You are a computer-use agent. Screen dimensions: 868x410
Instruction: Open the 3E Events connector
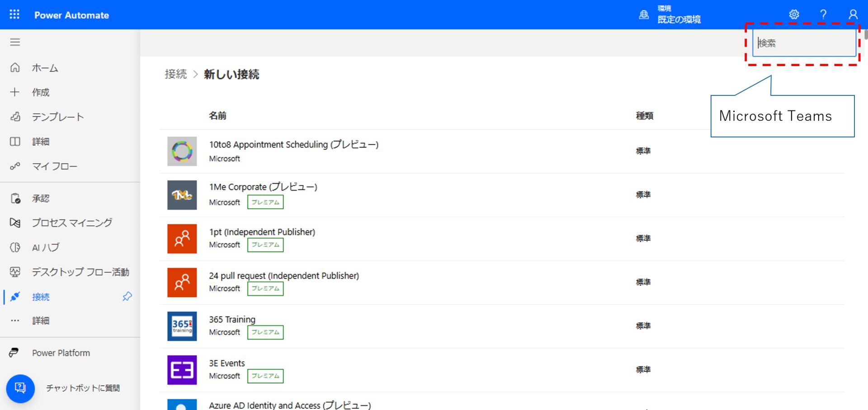click(x=227, y=363)
